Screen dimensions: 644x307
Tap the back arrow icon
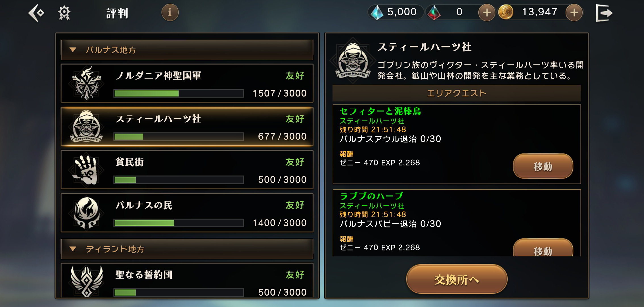(36, 13)
